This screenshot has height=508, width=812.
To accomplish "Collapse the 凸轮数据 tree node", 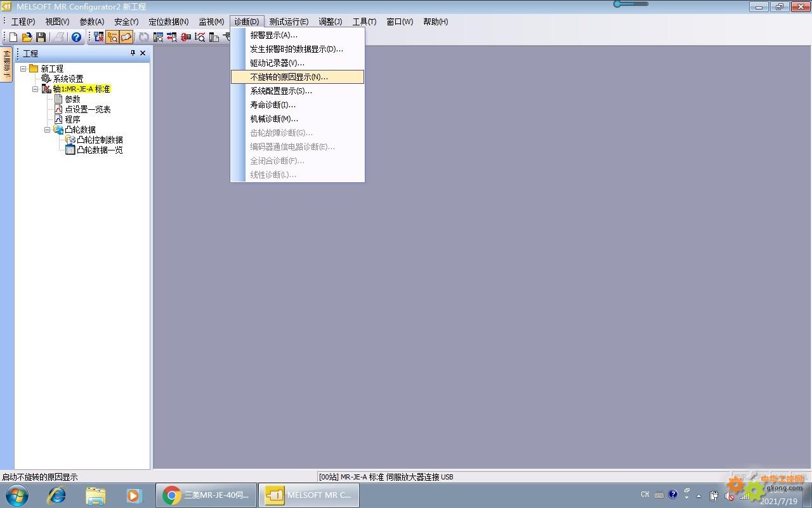I will point(47,130).
